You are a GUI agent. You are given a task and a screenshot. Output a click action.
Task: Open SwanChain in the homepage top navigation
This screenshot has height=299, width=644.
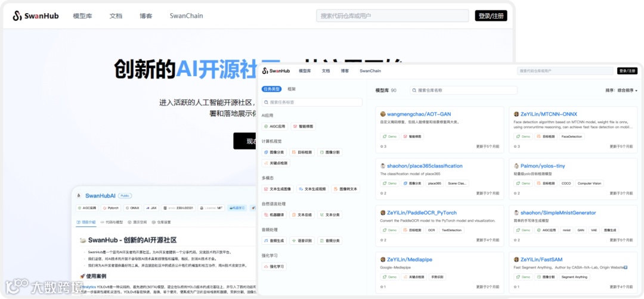click(186, 16)
